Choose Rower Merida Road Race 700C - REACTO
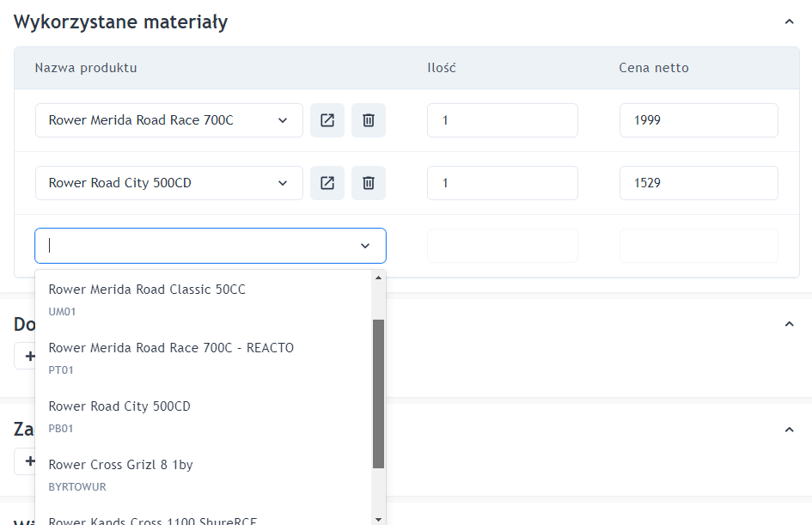 click(x=204, y=357)
